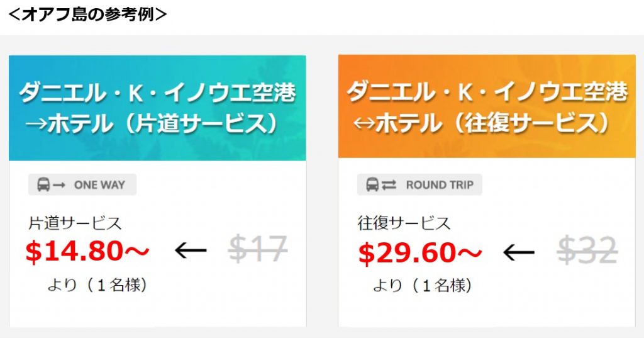Click より（１名様） under round-trip price

tap(423, 285)
